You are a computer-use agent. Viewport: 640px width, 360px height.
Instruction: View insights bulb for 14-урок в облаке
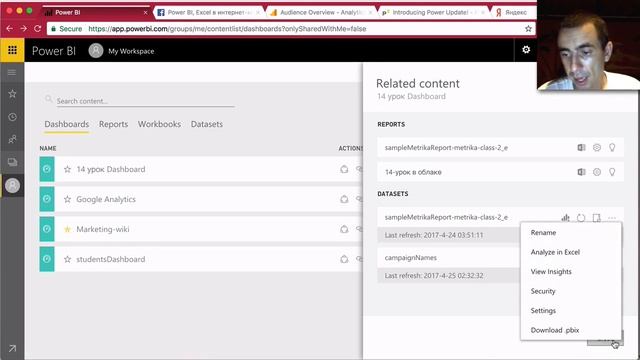click(x=612, y=172)
